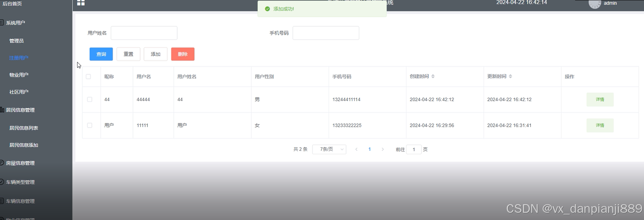Open 居民信息添加 in the sidebar
Image resolution: width=644 pixels, height=220 pixels.
(x=24, y=145)
